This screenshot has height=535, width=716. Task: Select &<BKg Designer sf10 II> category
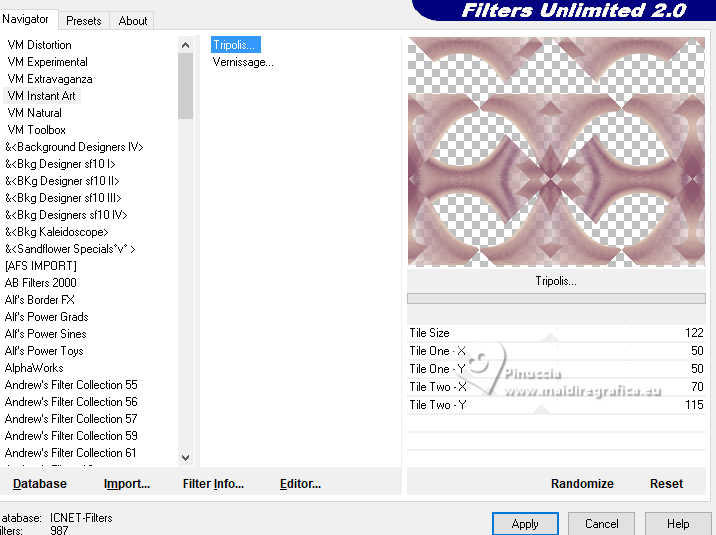coord(62,181)
